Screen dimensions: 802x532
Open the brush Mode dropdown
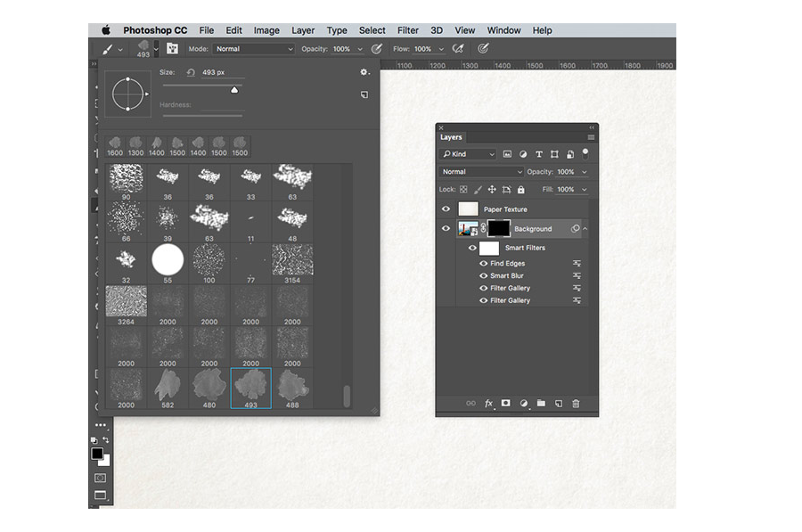pyautogui.click(x=254, y=49)
